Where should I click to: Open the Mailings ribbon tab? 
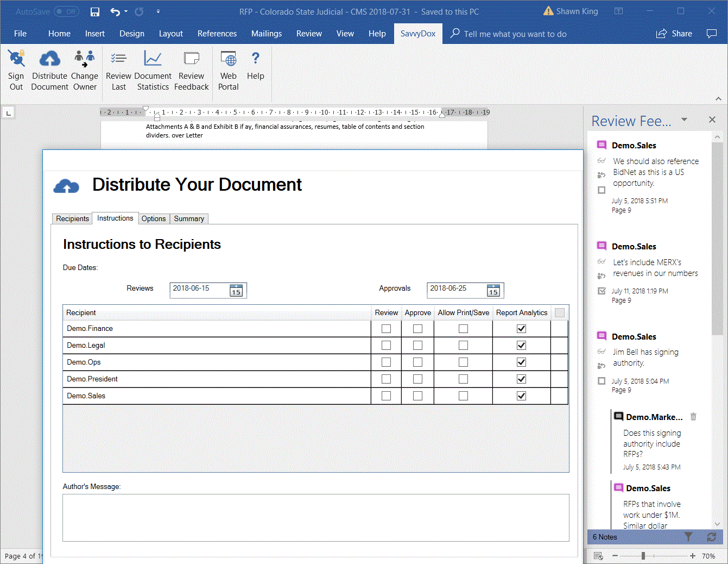point(267,34)
